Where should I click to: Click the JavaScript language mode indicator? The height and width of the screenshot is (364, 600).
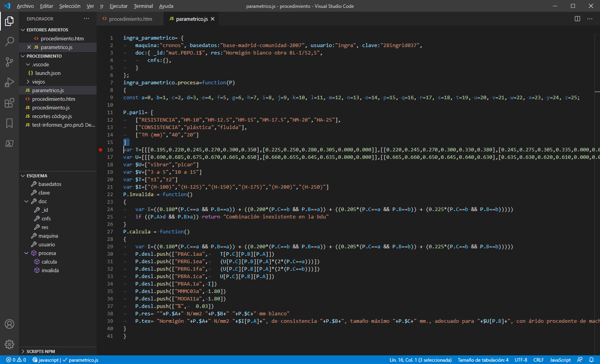tap(560, 360)
